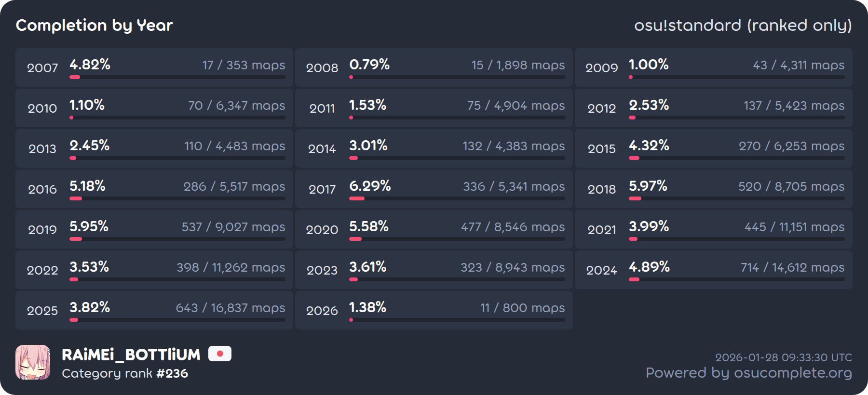868x395 pixels.
Task: Click the 0.79% percentage for 2008
Action: click(x=369, y=65)
